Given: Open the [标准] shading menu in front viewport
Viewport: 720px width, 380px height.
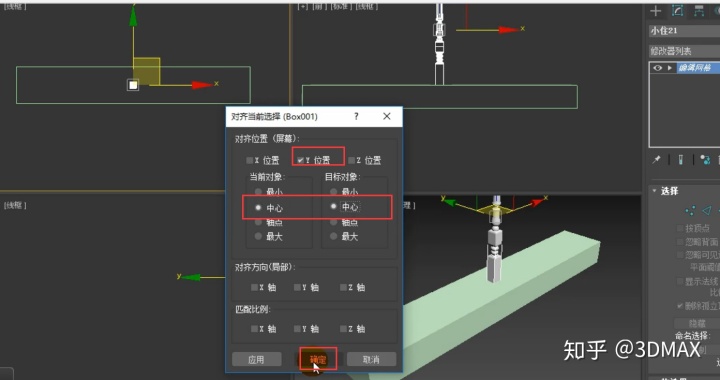Looking at the screenshot, I should point(341,6).
